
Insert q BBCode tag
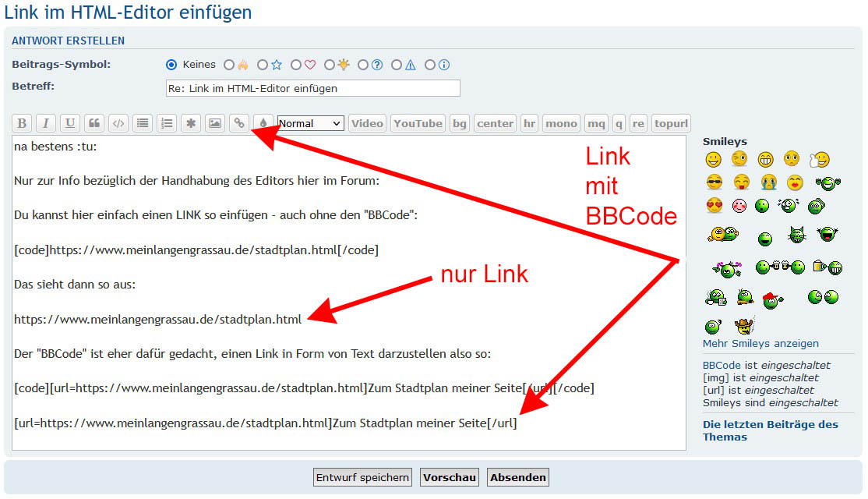[619, 123]
